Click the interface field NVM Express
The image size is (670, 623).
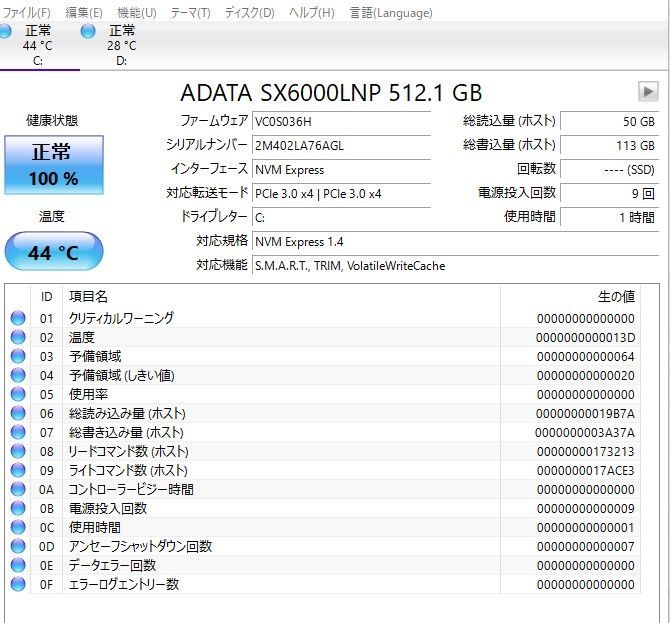(x=341, y=170)
